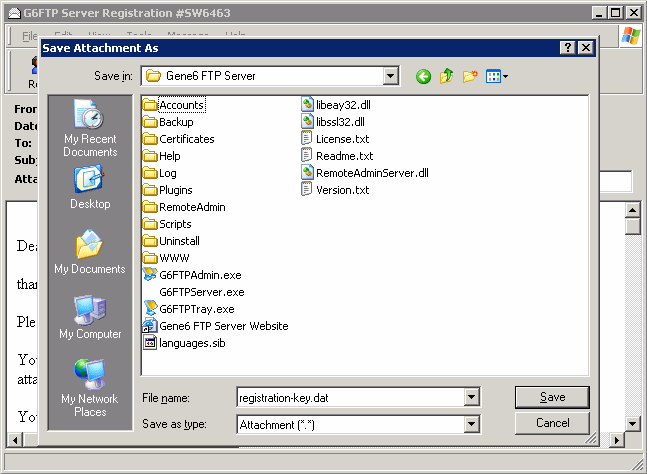The width and height of the screenshot is (647, 474).
Task: Select Readme.txt file
Action: pos(337,156)
